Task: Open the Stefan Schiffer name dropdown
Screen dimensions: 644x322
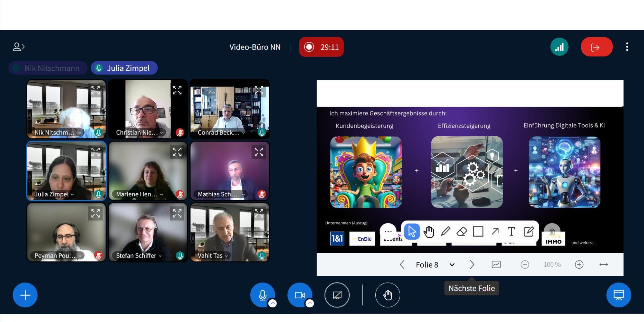Action: click(160, 256)
